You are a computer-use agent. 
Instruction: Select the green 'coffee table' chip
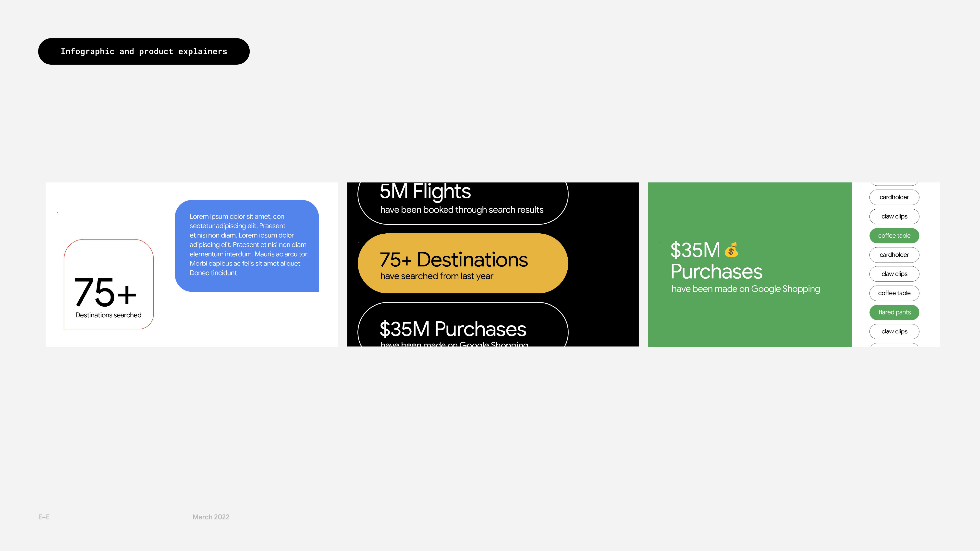(x=894, y=236)
